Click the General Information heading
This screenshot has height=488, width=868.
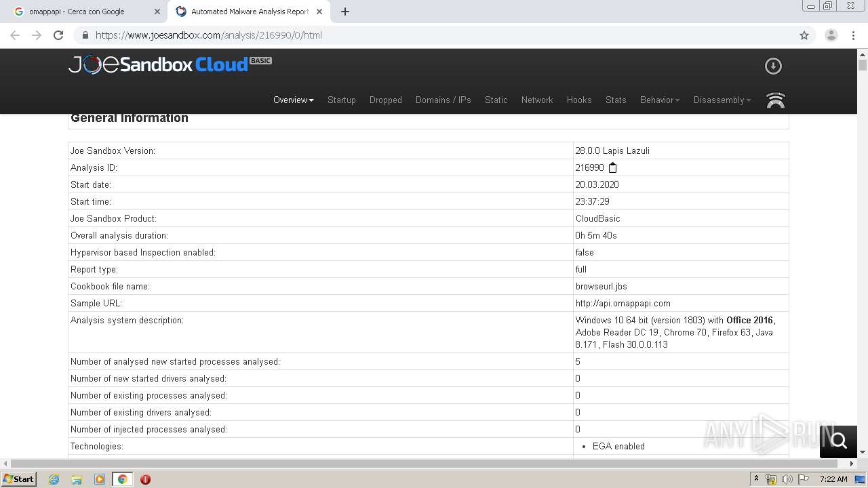[x=130, y=118]
